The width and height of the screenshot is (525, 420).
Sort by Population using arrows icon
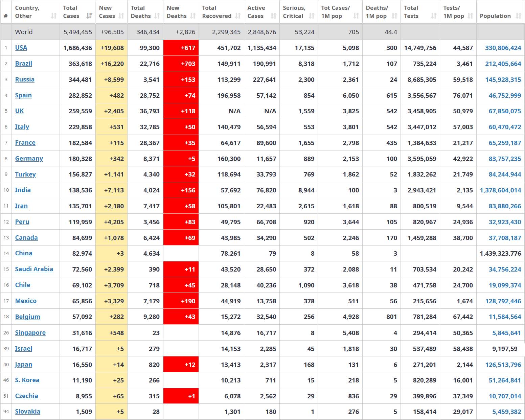pos(519,16)
